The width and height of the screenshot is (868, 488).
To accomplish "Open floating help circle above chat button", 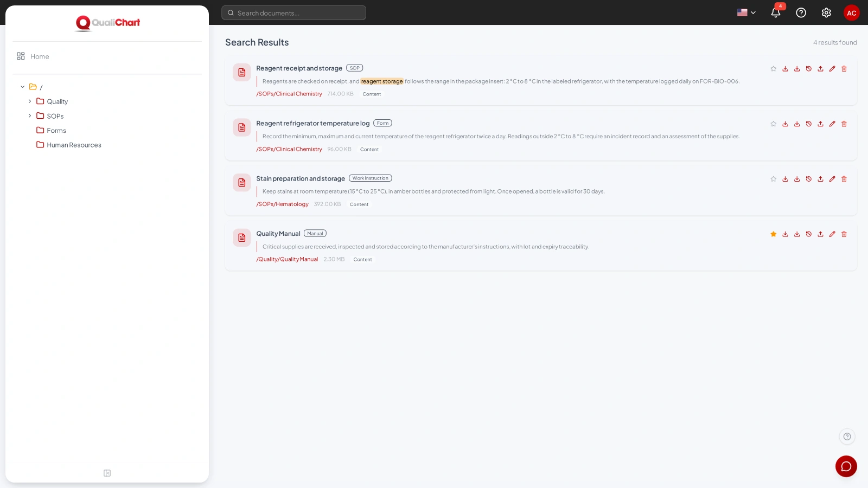I will click(847, 436).
